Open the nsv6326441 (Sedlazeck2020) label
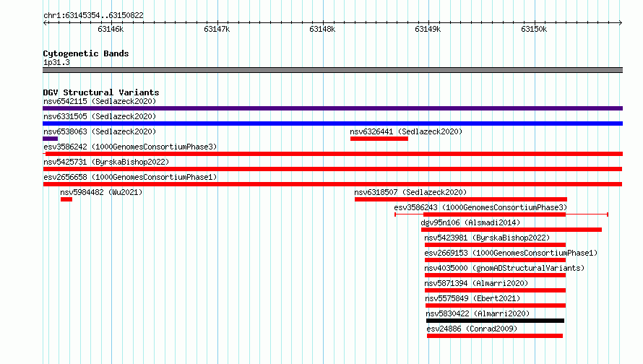 (x=406, y=131)
